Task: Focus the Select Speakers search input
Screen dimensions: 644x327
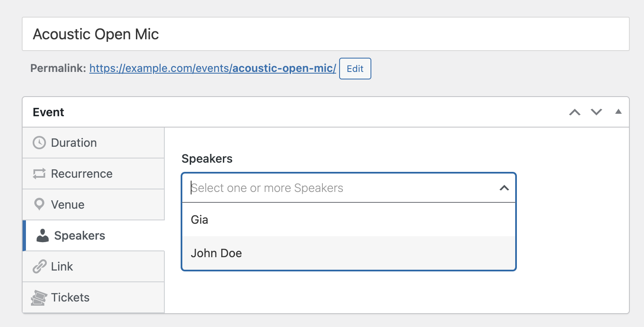Action: (x=335, y=188)
